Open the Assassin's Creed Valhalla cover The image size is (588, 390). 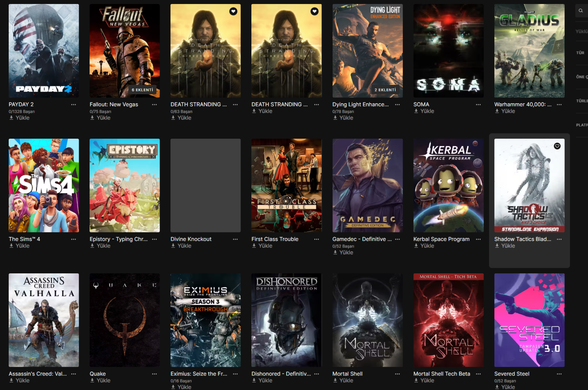(44, 320)
